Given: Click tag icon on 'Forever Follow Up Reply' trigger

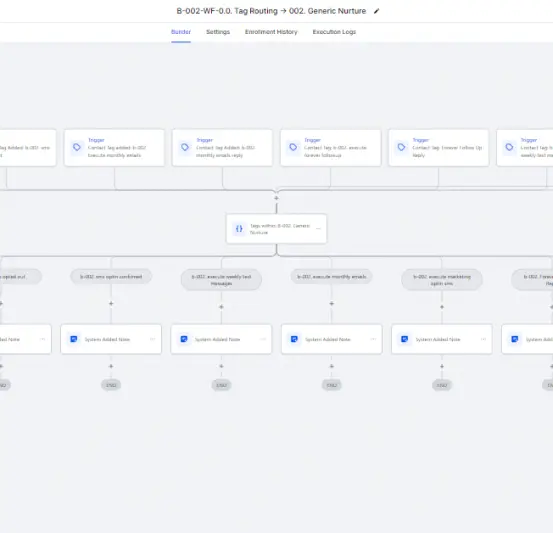Looking at the screenshot, I should 401,147.
